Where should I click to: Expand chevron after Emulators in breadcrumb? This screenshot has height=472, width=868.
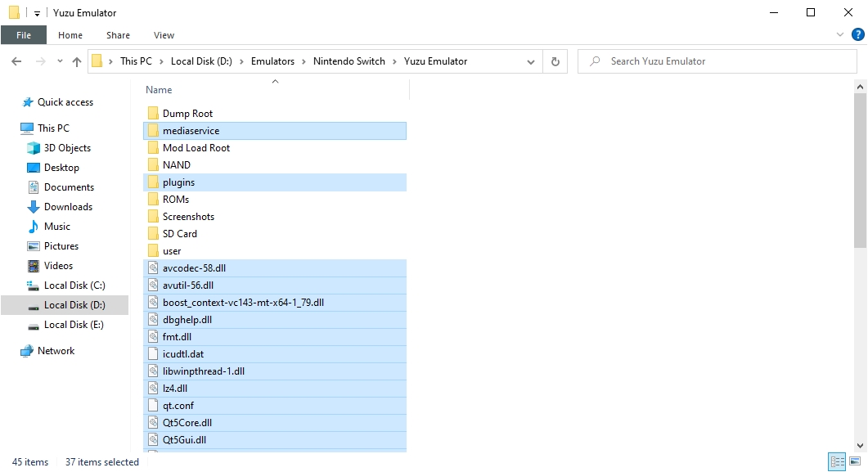(304, 61)
